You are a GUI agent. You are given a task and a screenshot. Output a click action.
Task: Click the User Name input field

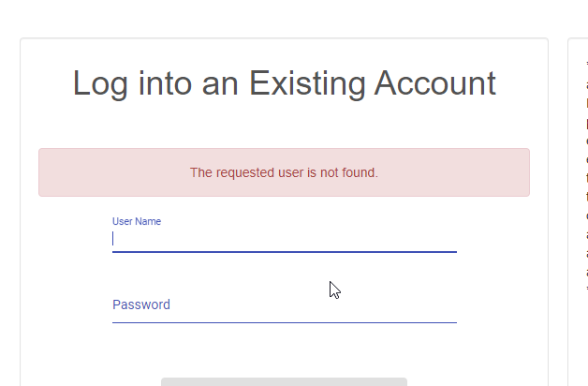click(284, 239)
